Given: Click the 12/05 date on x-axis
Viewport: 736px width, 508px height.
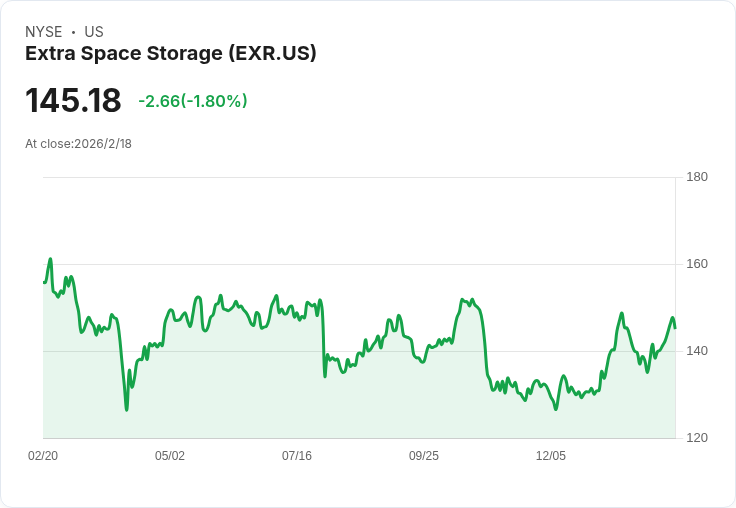Looking at the screenshot, I should [551, 456].
